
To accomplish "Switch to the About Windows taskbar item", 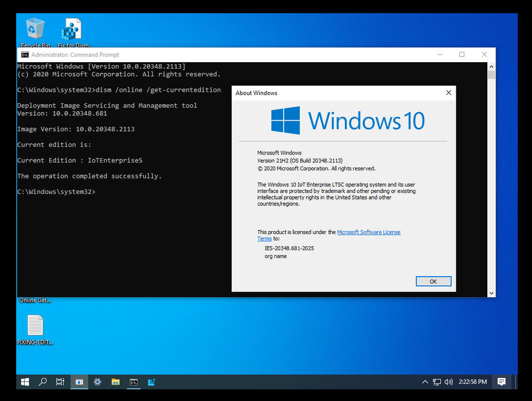I will click(x=79, y=382).
